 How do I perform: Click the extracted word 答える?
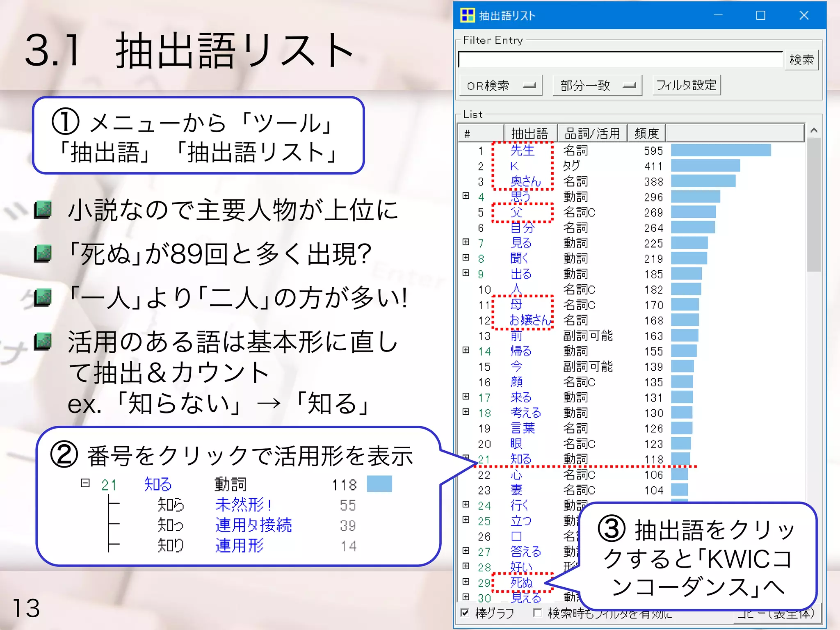526,552
